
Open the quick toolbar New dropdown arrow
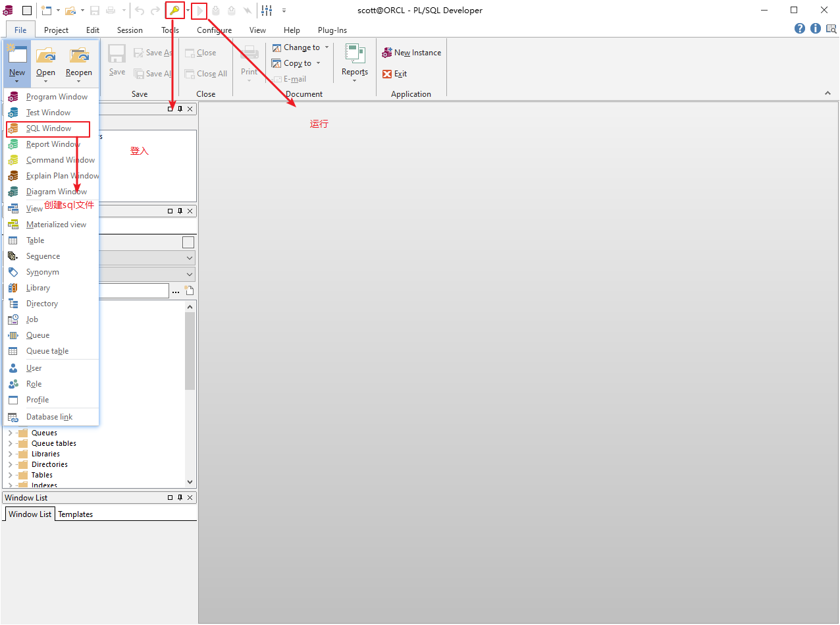(x=58, y=11)
